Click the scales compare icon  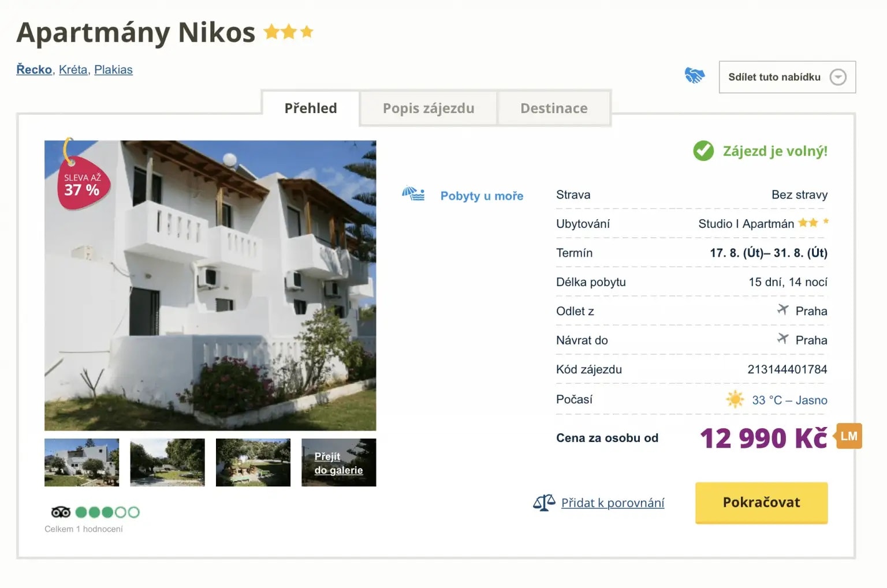pyautogui.click(x=543, y=503)
